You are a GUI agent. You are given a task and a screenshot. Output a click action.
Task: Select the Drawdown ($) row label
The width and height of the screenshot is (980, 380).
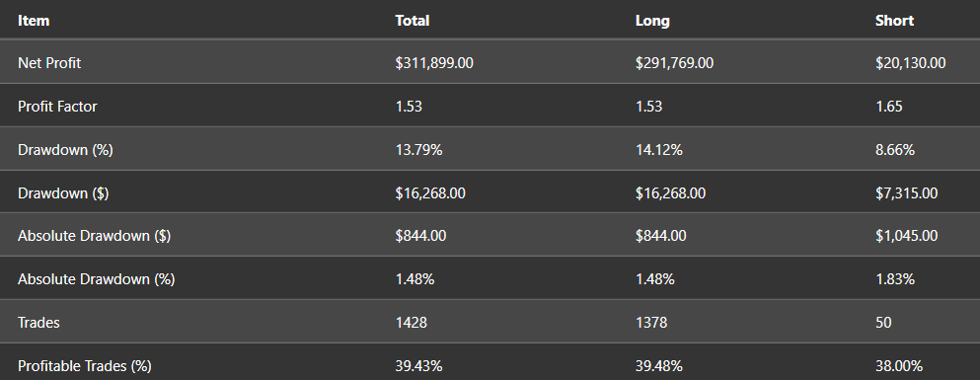pyautogui.click(x=63, y=193)
